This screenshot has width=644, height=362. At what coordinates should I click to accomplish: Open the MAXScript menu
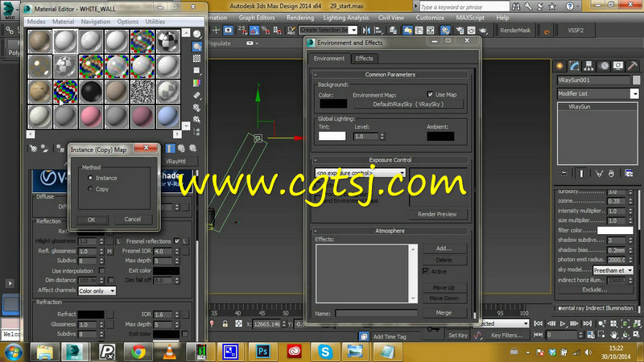click(x=470, y=18)
